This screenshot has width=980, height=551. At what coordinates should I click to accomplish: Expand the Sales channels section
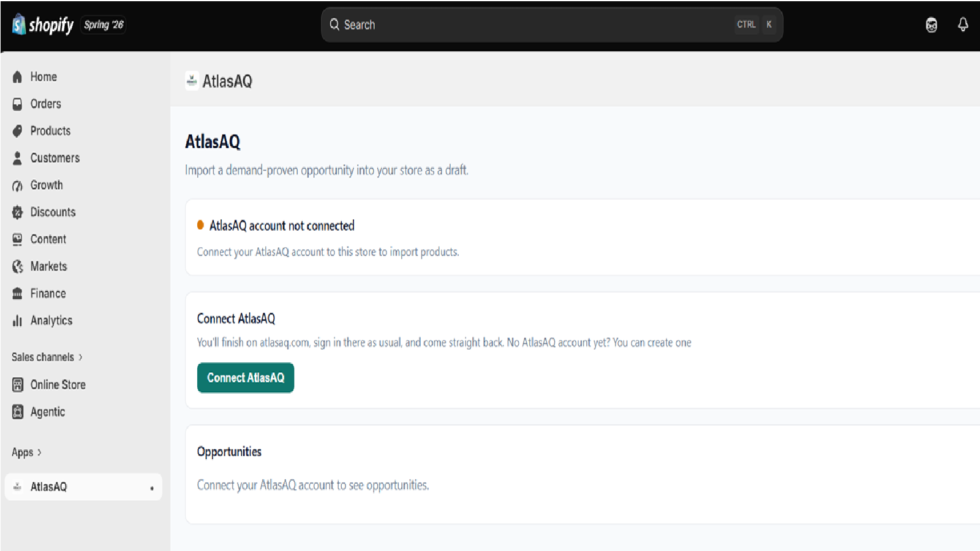point(47,357)
